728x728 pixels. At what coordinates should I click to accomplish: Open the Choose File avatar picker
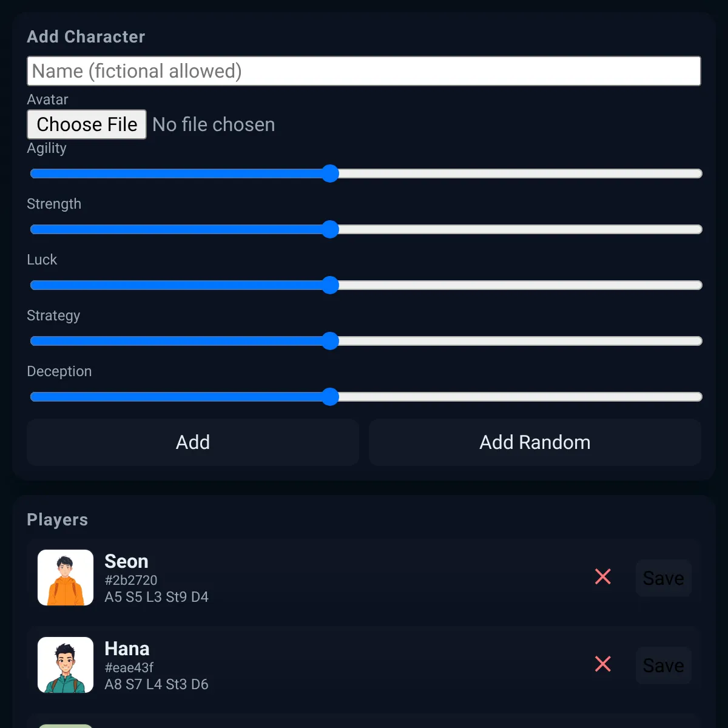click(87, 124)
